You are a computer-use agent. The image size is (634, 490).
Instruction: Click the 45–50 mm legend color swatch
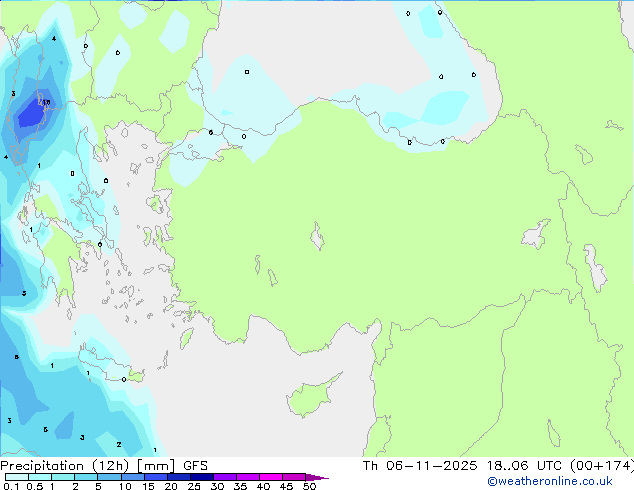pos(294,477)
